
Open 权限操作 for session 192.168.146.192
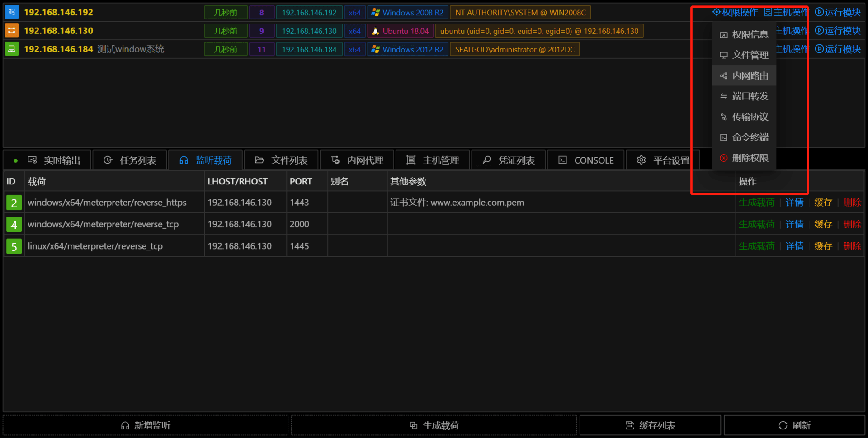(736, 12)
